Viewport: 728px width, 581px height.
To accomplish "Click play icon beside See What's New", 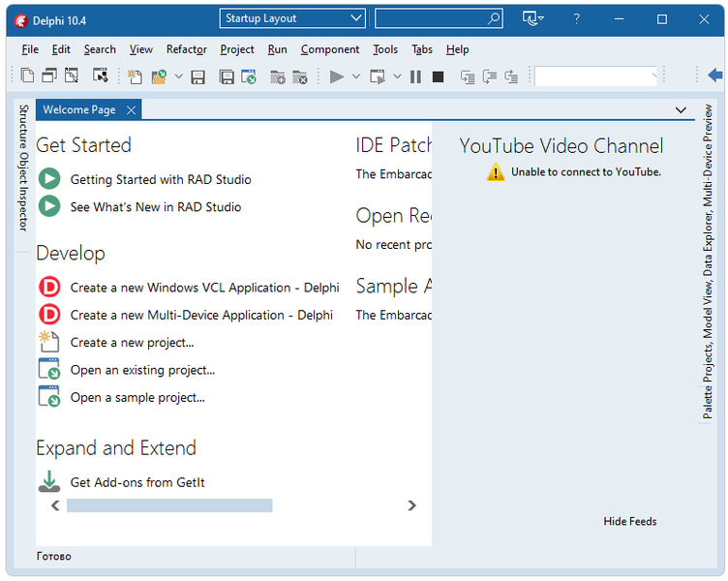I will [x=49, y=206].
